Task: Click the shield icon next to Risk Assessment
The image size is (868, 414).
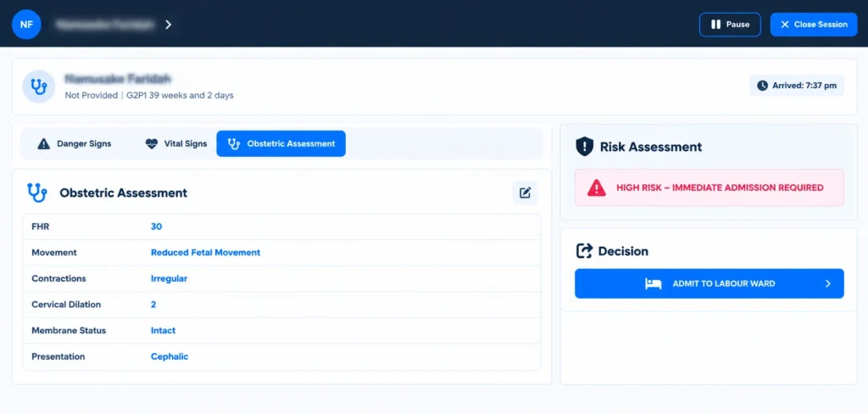Action: tap(585, 147)
